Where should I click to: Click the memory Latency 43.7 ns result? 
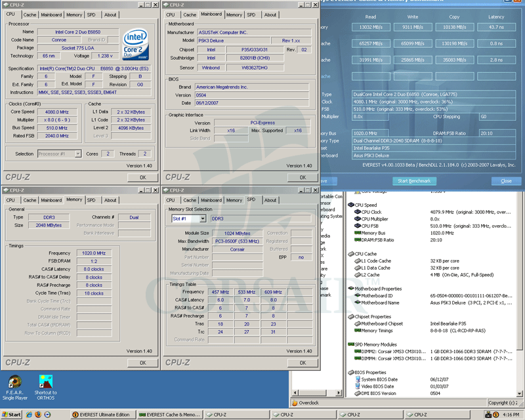click(496, 27)
